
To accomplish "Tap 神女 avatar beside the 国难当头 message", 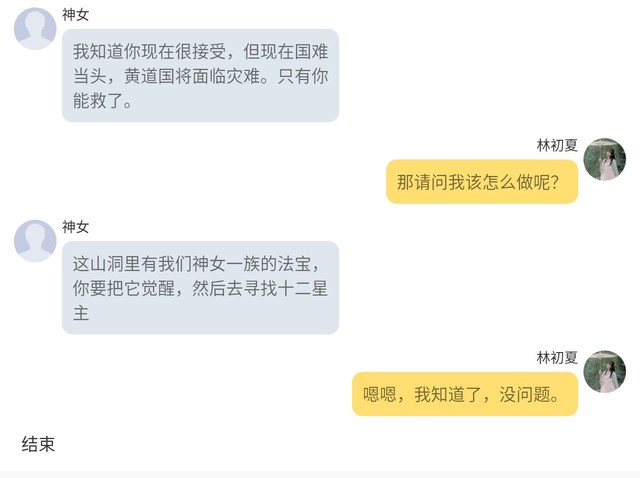I will coord(35,29).
